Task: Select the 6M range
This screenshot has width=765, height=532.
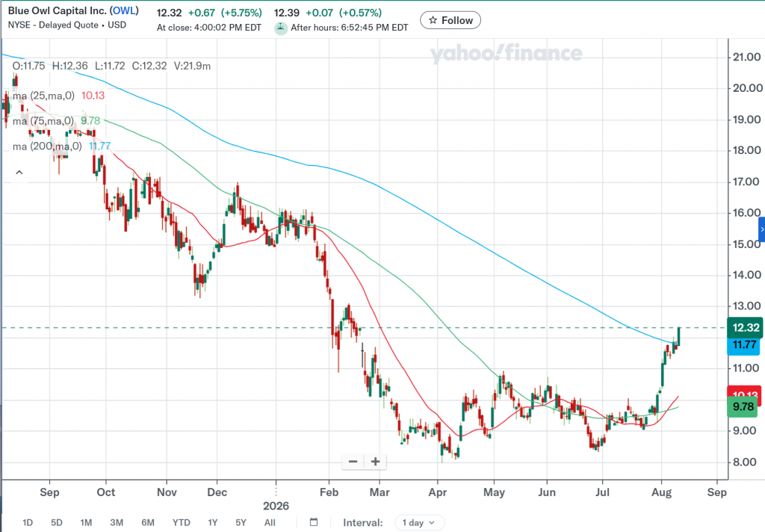Action: coord(148,523)
